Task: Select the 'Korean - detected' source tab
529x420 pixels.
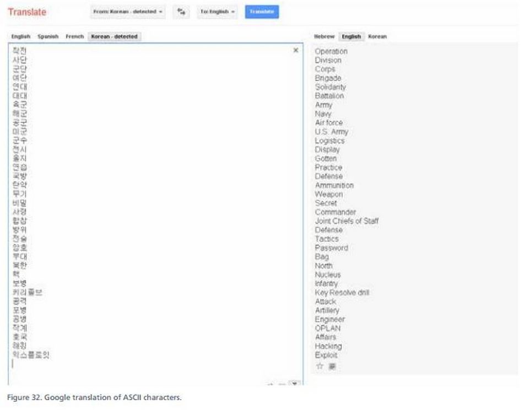Action: (114, 36)
